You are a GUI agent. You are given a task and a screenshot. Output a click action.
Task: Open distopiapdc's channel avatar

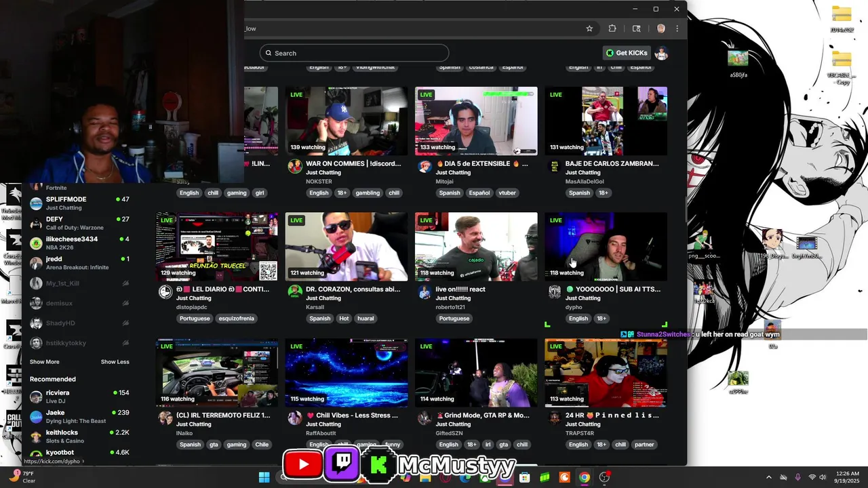click(x=165, y=292)
